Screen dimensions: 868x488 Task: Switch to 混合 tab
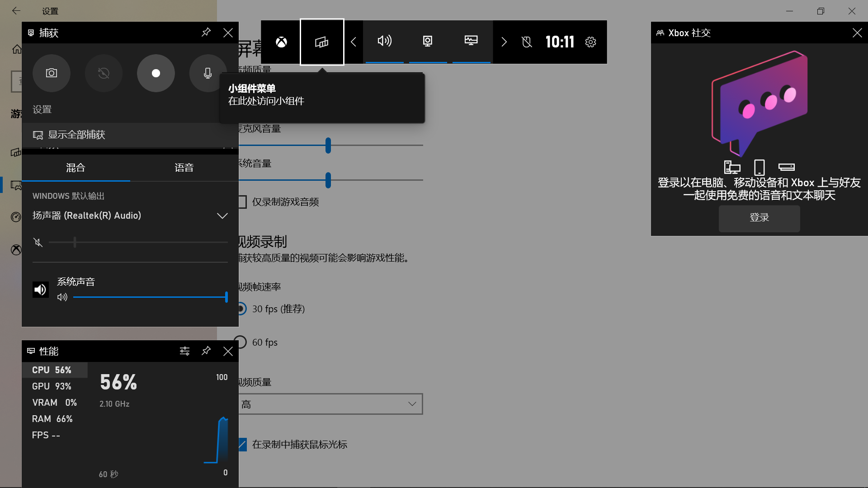pyautogui.click(x=75, y=168)
